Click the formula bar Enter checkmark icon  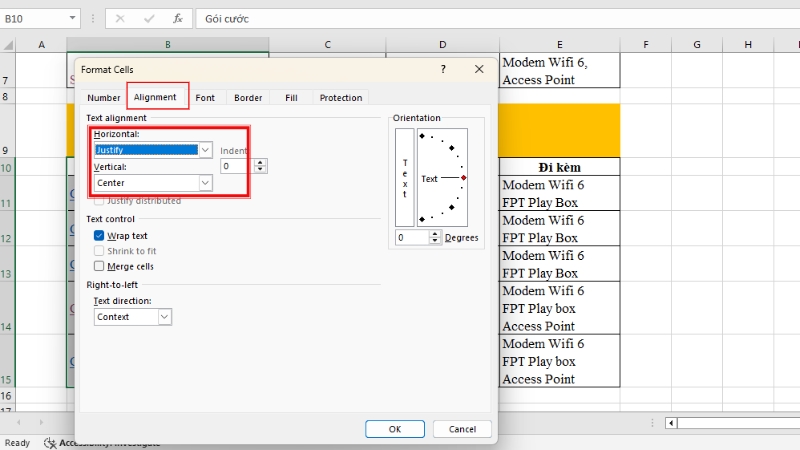148,19
